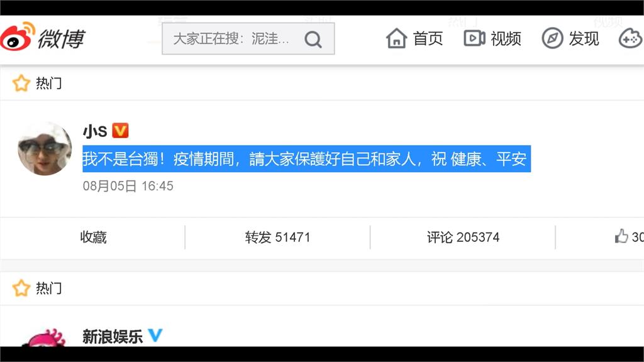Screen dimensions: 644x362
Task: Open the 小S username link
Action: coord(95,131)
